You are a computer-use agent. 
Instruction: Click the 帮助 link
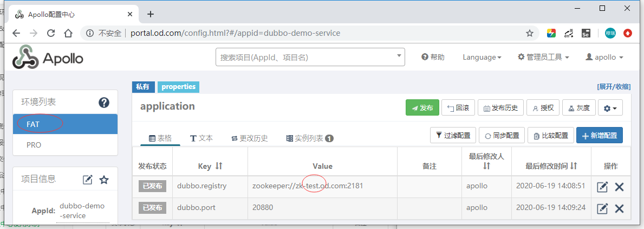pyautogui.click(x=433, y=57)
